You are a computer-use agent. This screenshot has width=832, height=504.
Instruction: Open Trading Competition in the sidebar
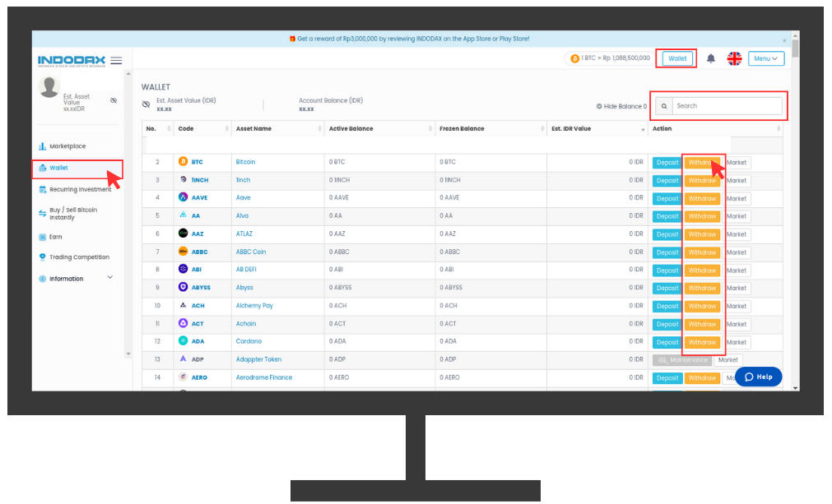[x=79, y=257]
